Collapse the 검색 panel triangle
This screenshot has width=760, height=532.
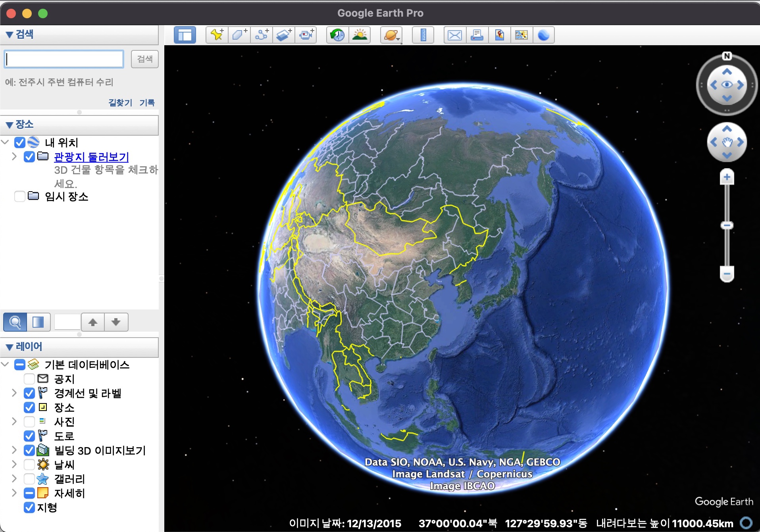(10, 35)
